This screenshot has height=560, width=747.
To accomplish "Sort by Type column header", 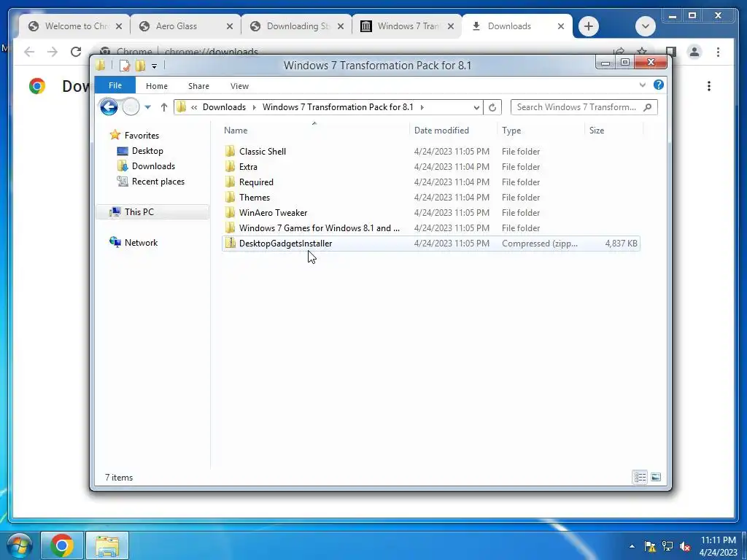I will tap(541, 130).
